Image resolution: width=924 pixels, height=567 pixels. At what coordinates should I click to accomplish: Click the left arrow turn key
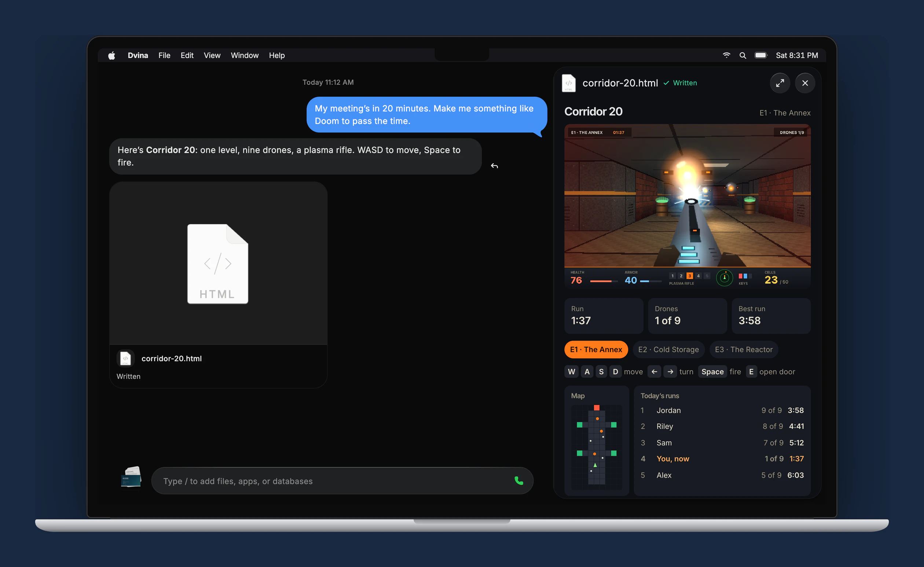pos(654,372)
